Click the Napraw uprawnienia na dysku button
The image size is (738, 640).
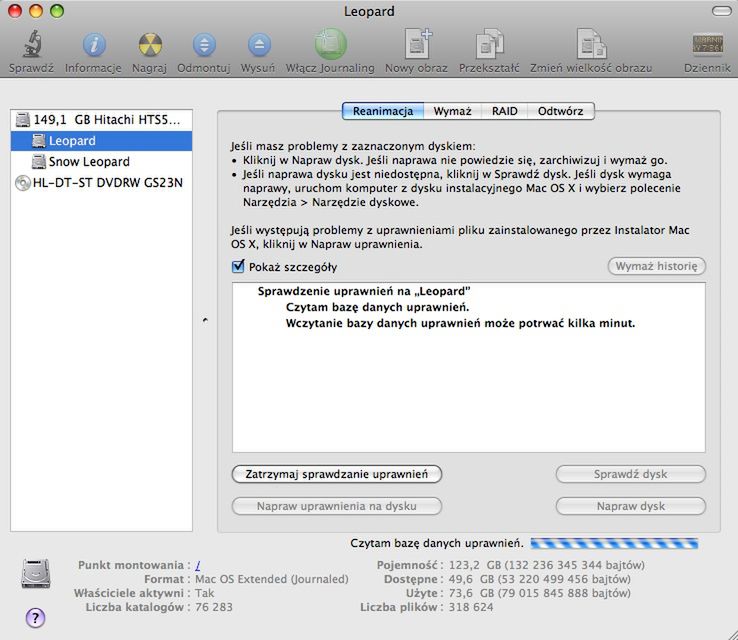(x=337, y=506)
